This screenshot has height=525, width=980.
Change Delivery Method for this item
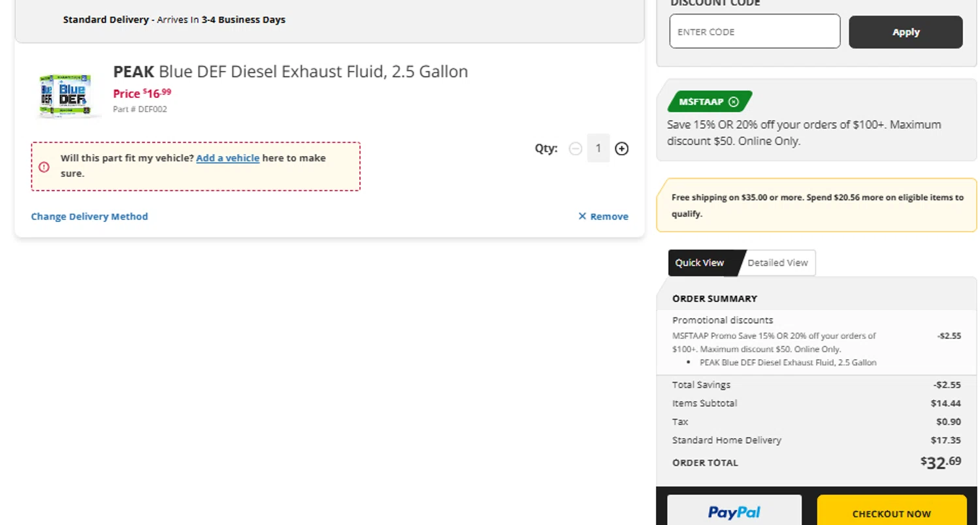[x=90, y=216]
